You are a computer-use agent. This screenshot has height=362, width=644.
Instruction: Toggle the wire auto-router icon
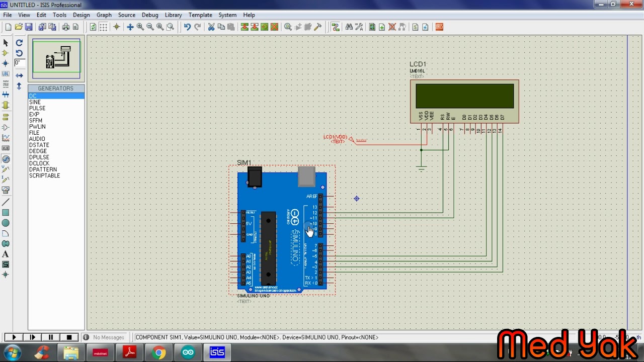(x=336, y=27)
